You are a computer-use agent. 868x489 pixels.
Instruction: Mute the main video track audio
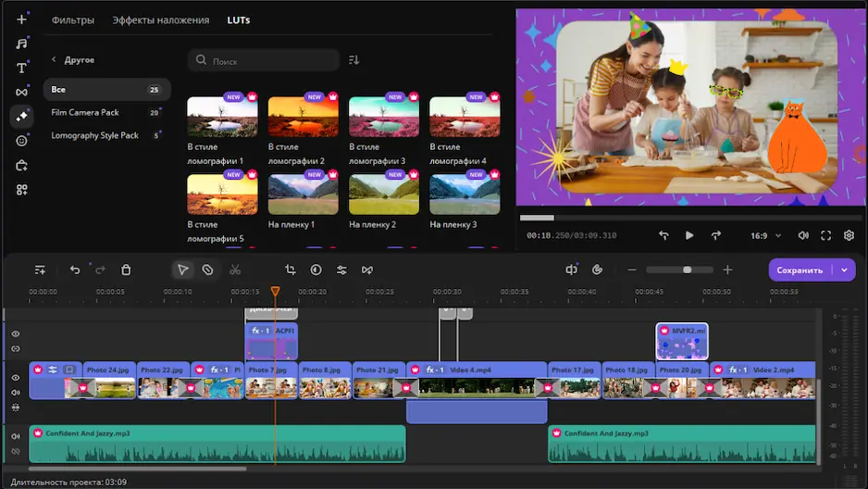coord(16,393)
